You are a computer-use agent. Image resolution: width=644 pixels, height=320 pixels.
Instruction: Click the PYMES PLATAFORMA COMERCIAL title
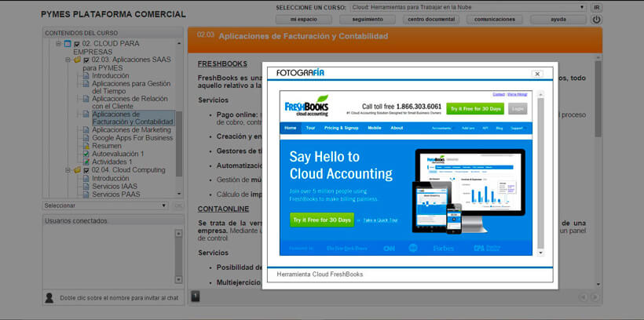click(x=113, y=14)
